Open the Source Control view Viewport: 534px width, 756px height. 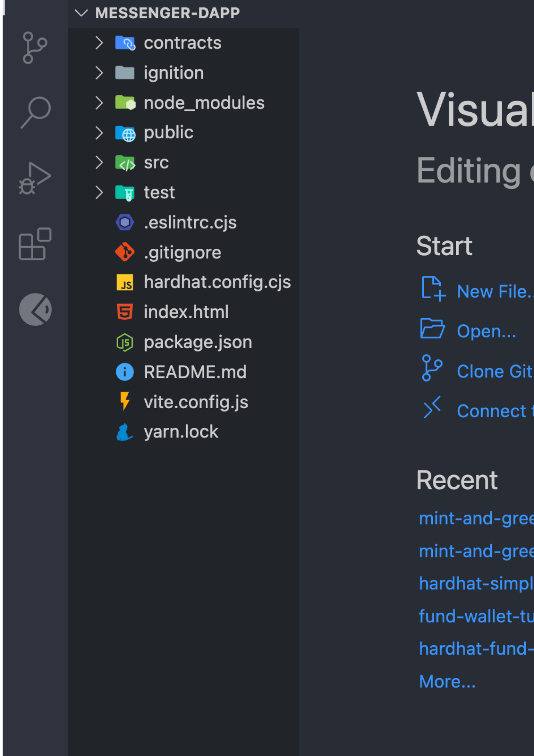(35, 48)
